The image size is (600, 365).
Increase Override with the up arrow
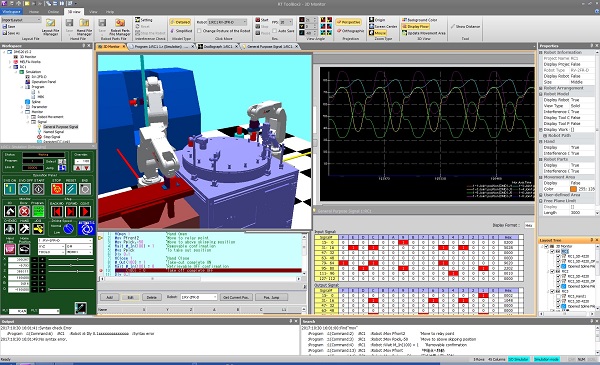[x=78, y=168]
